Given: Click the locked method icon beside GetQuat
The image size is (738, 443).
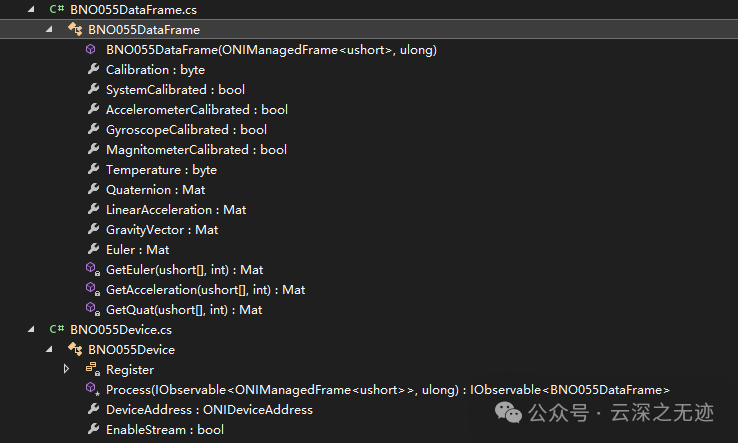Looking at the screenshot, I should pyautogui.click(x=93, y=309).
